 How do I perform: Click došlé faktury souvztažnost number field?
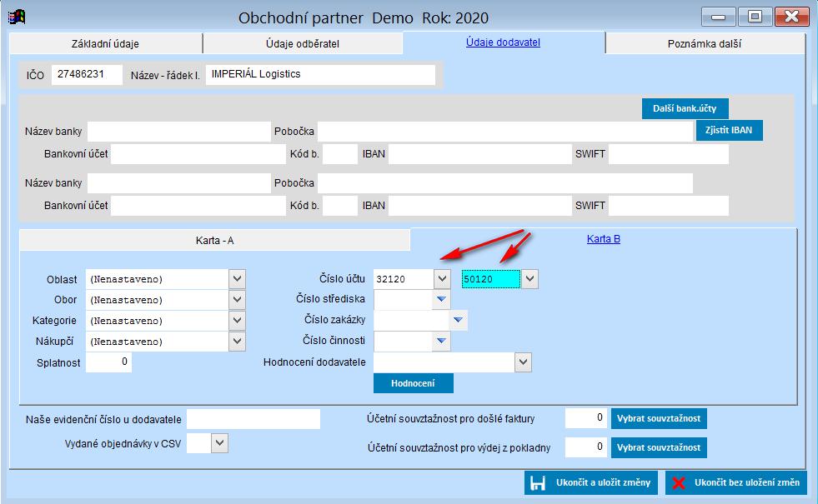(586, 418)
